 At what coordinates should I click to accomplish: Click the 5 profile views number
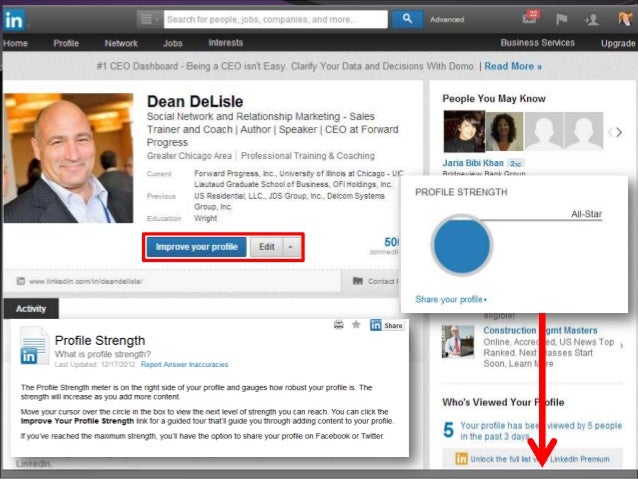[x=448, y=430]
